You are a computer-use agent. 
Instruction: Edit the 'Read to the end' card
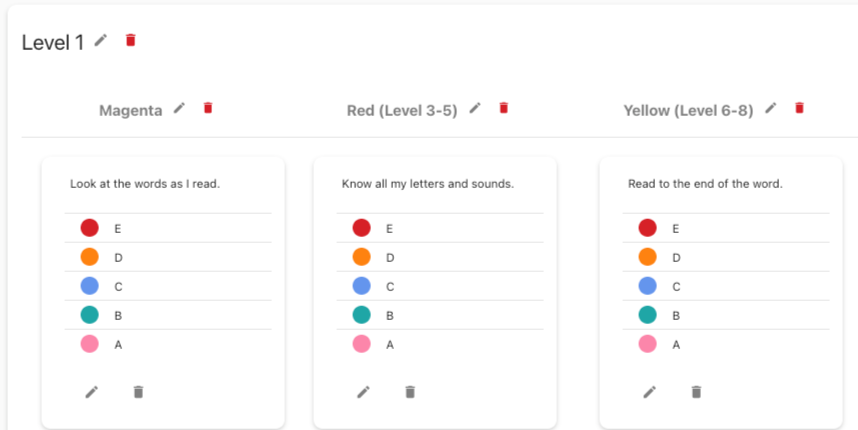point(650,392)
